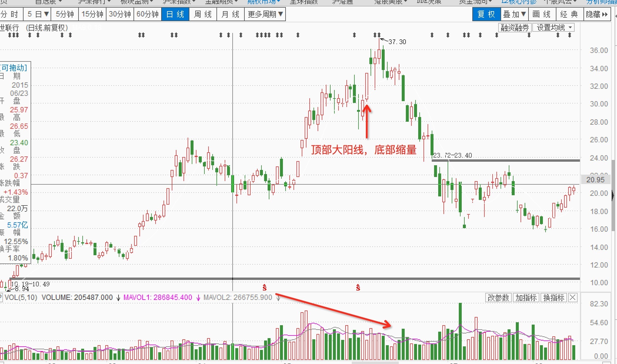Click arrow icon beside 37.30 peak label
Screen dimensions: 617x364
pyautogui.click(x=383, y=40)
